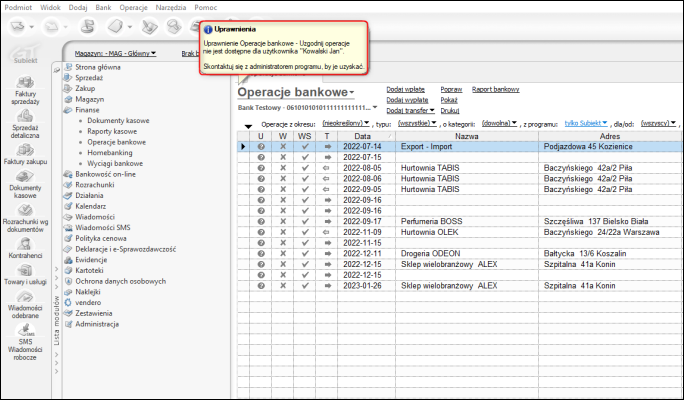Image resolution: width=684 pixels, height=400 pixels.
Task: Click Drukuj link
Action: [450, 110]
